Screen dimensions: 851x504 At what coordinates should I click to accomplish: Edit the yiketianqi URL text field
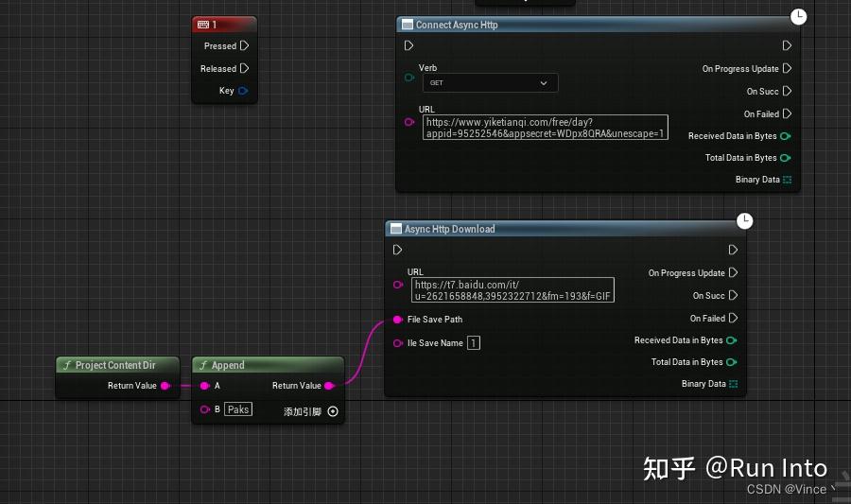coord(545,128)
